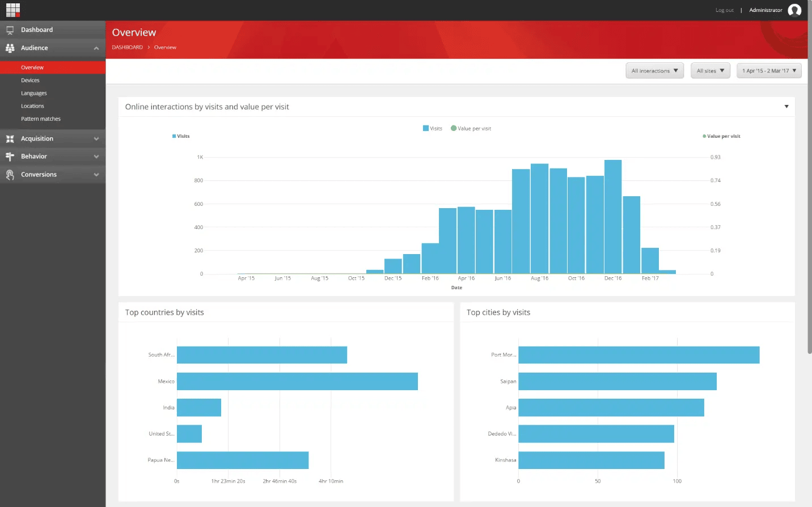
Task: Collapse the online interactions chart panel
Action: click(786, 106)
